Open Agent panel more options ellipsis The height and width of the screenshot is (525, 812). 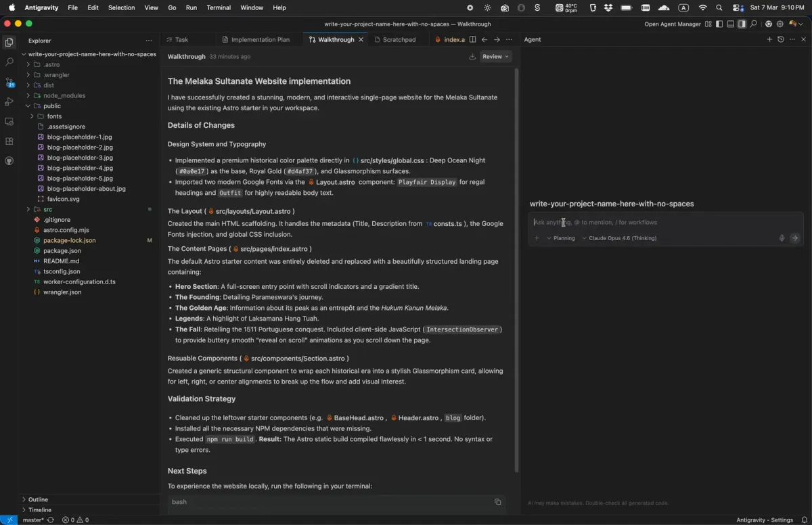(x=792, y=39)
